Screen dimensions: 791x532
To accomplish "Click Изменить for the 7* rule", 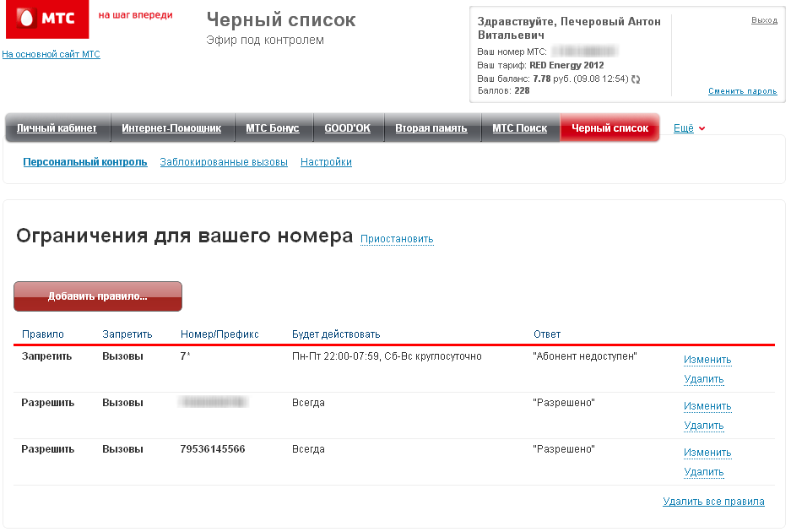I will pos(707,360).
